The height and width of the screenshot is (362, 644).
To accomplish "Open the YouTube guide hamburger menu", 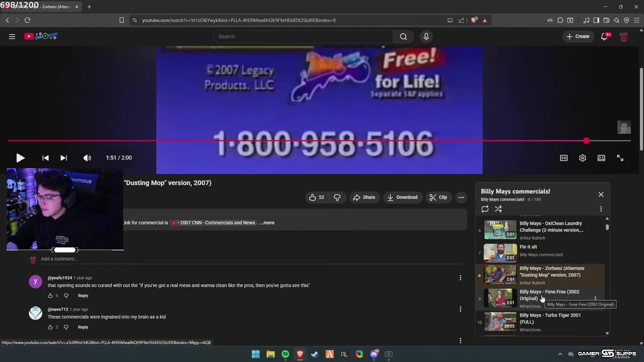I will [x=12, y=36].
